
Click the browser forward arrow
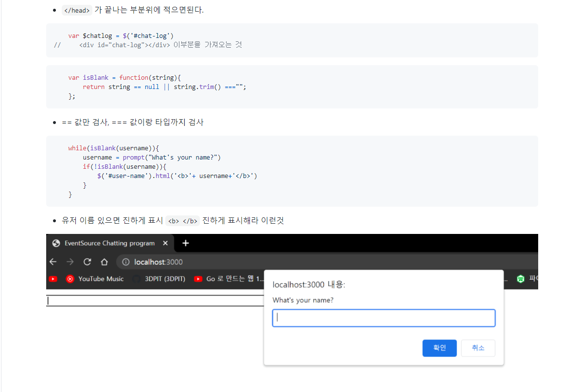tap(70, 262)
